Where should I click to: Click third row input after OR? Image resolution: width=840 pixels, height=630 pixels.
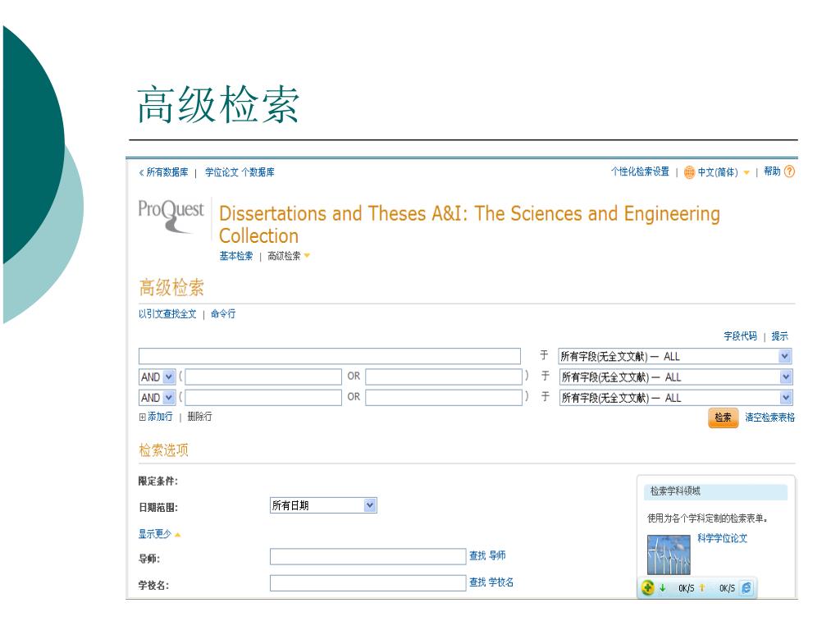click(444, 398)
